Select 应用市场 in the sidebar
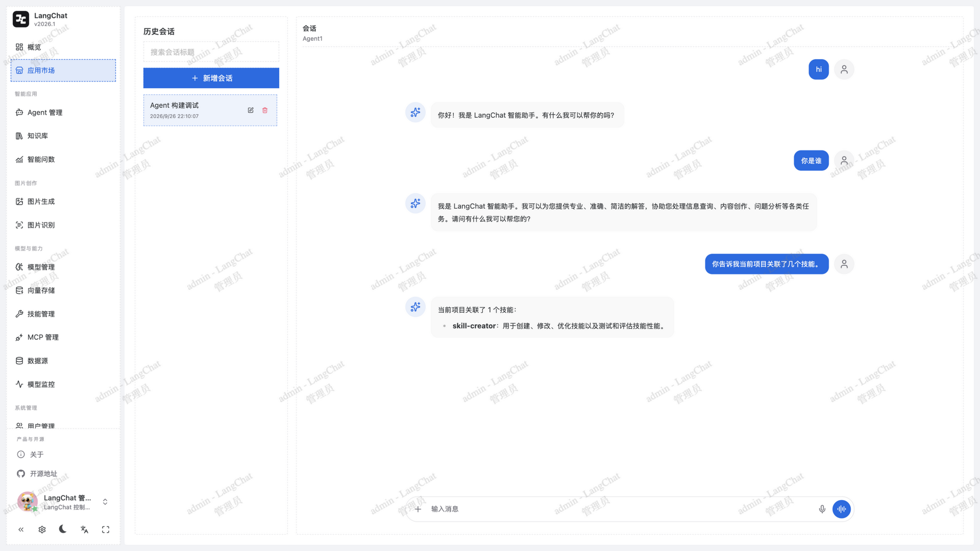 click(x=63, y=70)
